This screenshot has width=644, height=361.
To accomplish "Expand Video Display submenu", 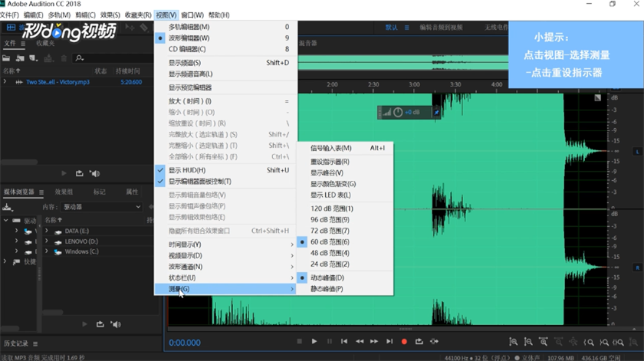I will pyautogui.click(x=225, y=255).
